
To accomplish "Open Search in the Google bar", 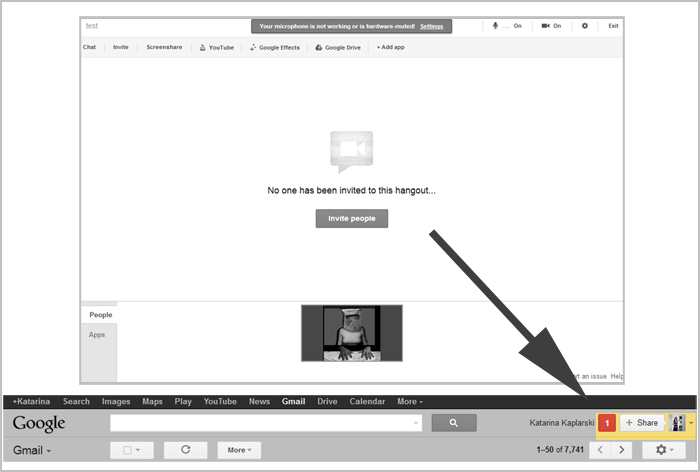I will click(x=76, y=401).
